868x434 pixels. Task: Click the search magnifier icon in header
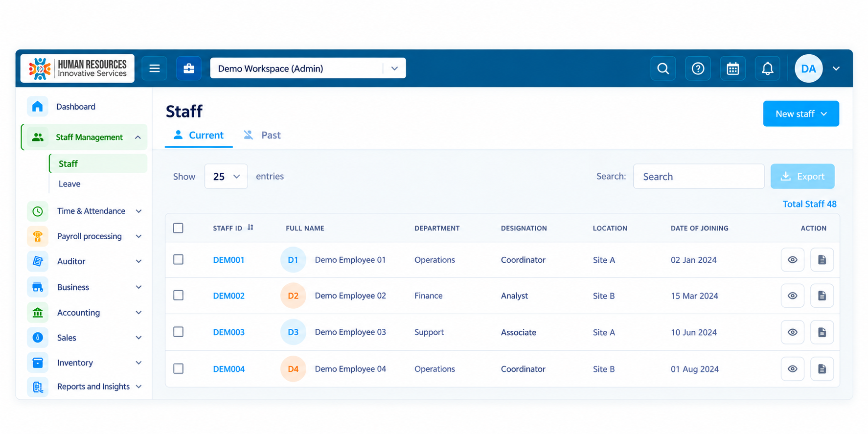click(x=663, y=69)
